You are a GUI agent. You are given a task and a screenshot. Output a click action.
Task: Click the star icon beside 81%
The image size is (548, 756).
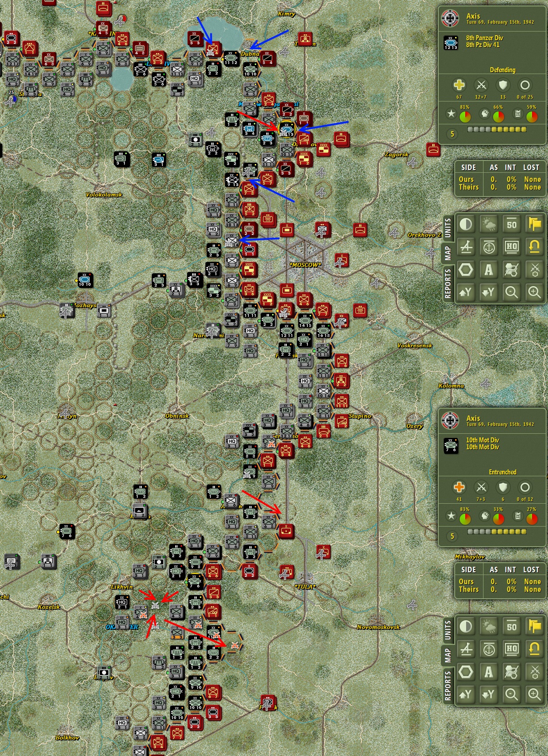pos(451,113)
